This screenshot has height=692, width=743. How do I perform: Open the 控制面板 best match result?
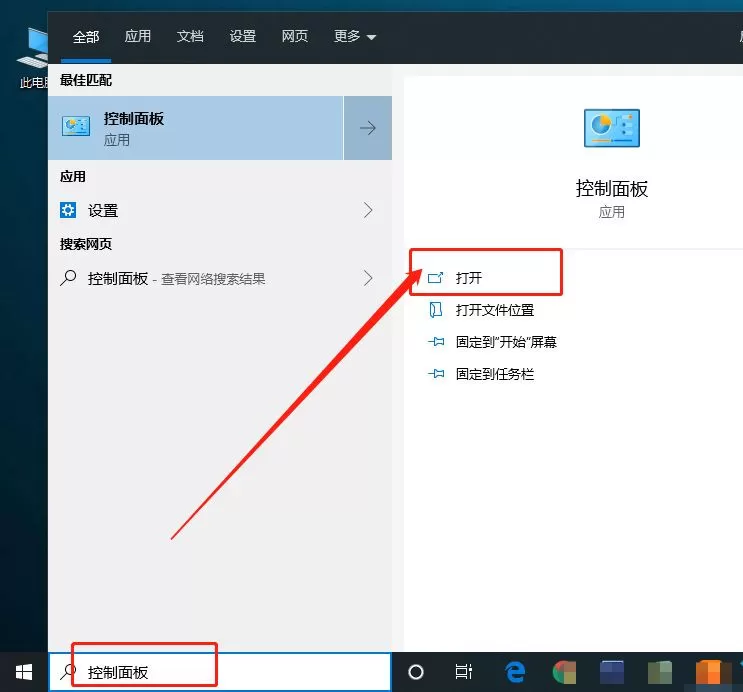[x=195, y=128]
